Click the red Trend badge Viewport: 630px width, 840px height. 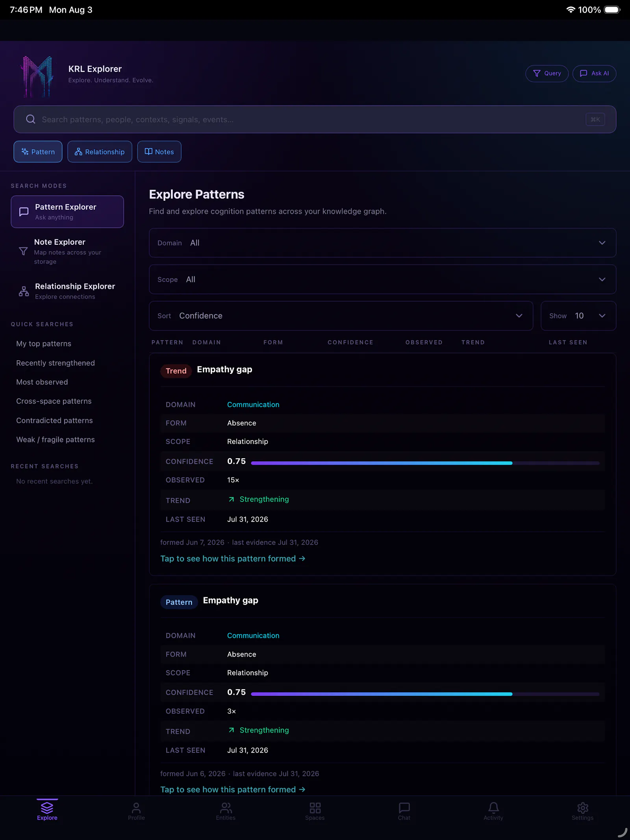pyautogui.click(x=176, y=371)
